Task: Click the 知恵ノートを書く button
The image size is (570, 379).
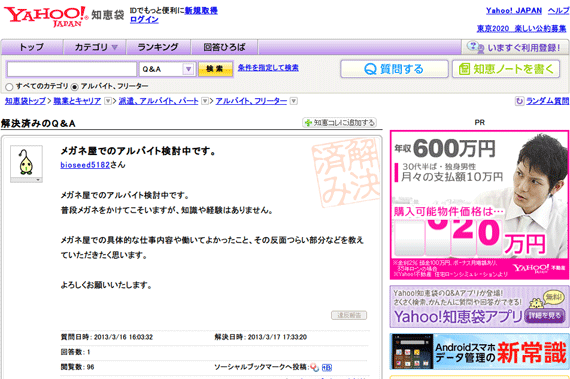Action: coord(507,69)
